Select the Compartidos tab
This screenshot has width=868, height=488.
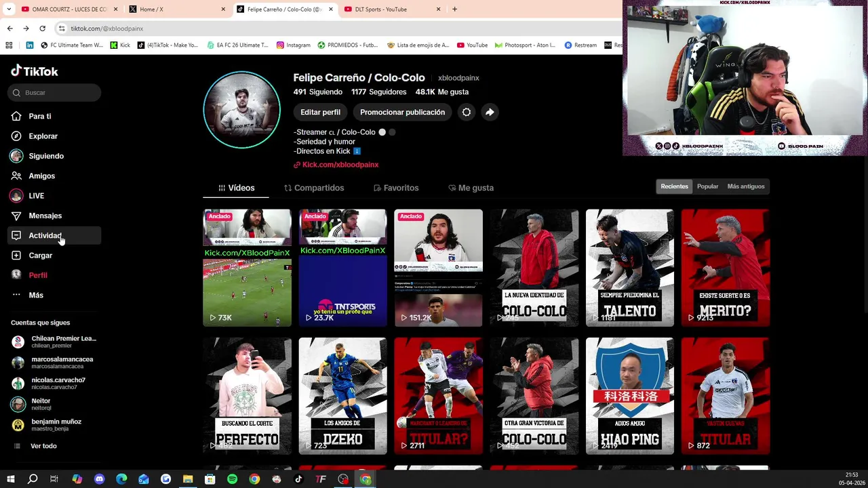(x=314, y=188)
